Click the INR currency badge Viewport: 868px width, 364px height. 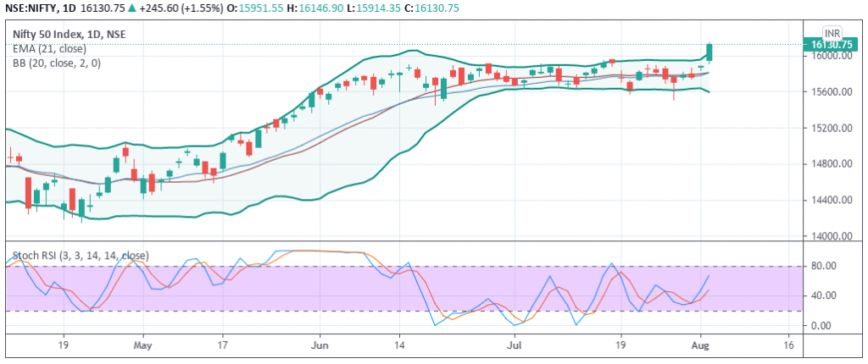832,32
